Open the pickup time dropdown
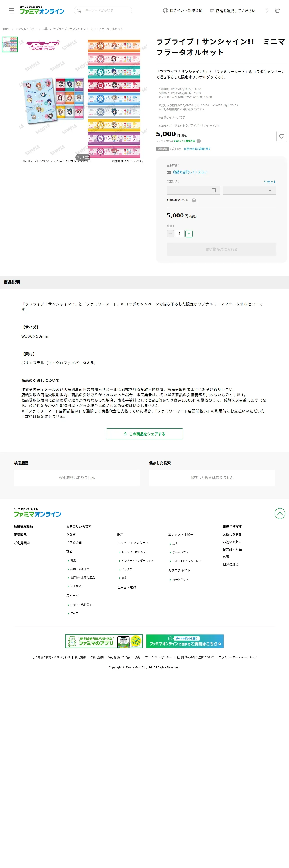The image size is (289, 868). pyautogui.click(x=249, y=190)
